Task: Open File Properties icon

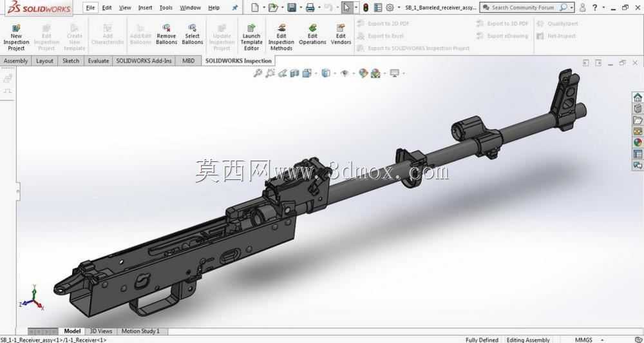Action: click(x=378, y=7)
